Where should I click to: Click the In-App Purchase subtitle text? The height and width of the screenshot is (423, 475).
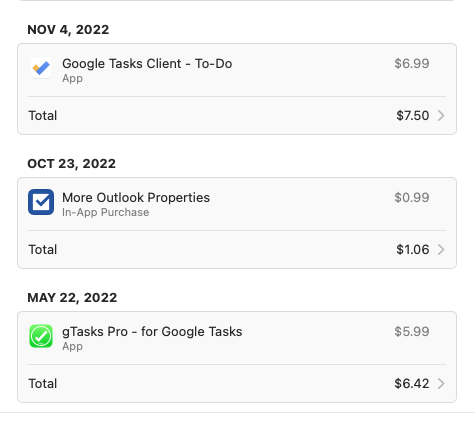(x=105, y=212)
